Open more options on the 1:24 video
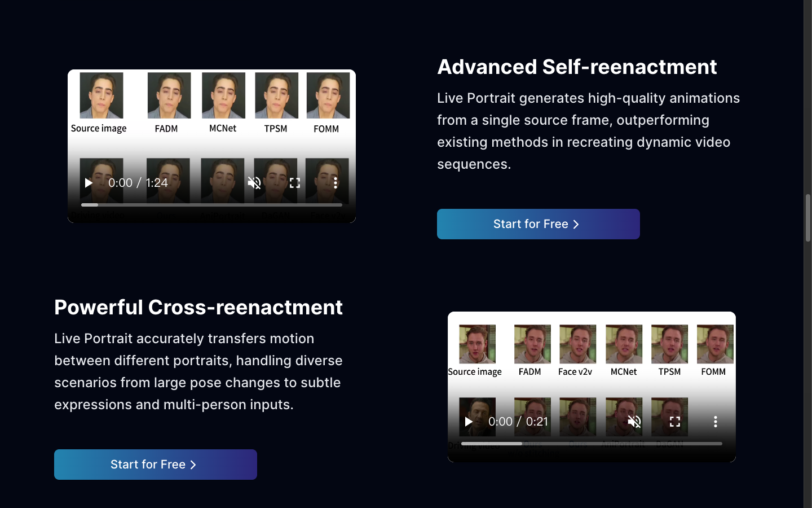This screenshot has width=812, height=508. coord(336,183)
